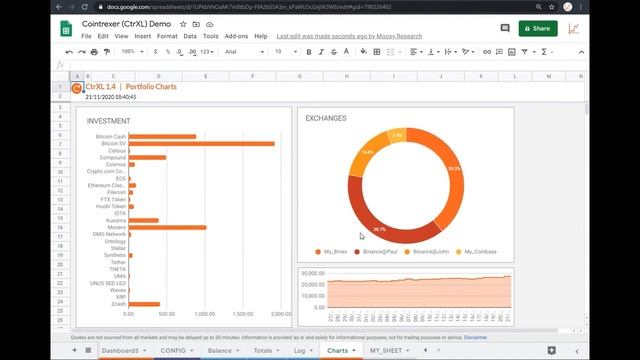Hide the menus with the collapse arrow
The height and width of the screenshot is (360, 640).
point(581,52)
